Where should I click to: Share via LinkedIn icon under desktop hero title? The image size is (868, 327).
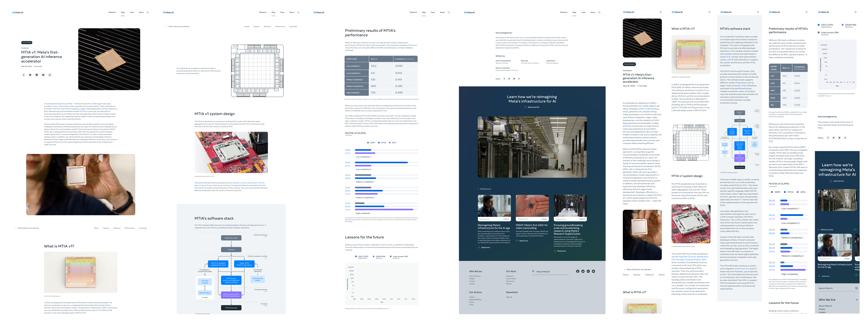37,75
